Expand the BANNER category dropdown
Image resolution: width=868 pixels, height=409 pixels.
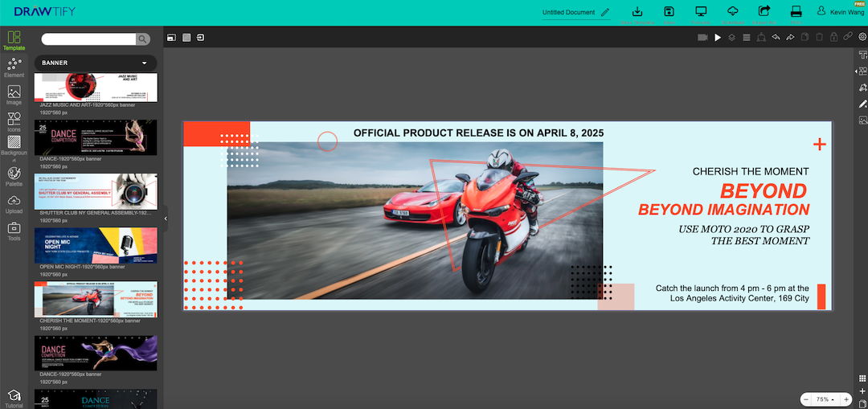(145, 63)
